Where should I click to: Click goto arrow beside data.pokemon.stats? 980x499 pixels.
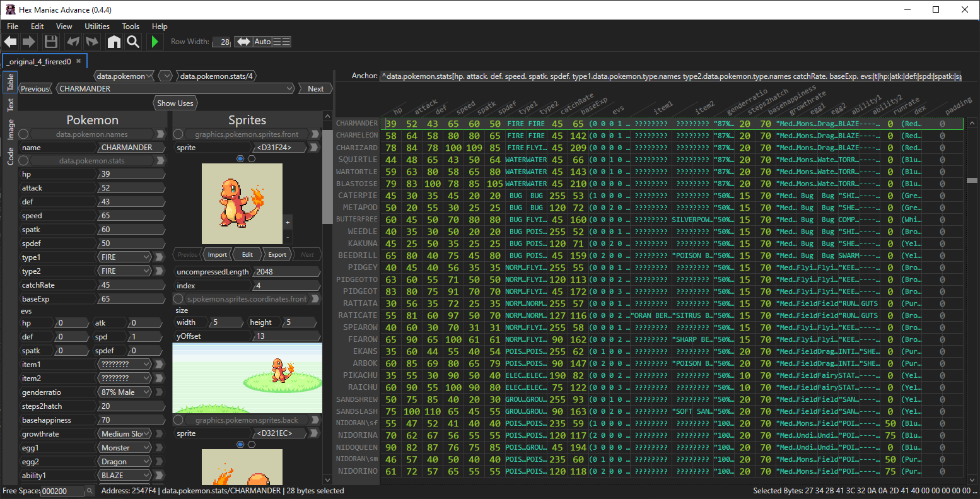[160, 160]
